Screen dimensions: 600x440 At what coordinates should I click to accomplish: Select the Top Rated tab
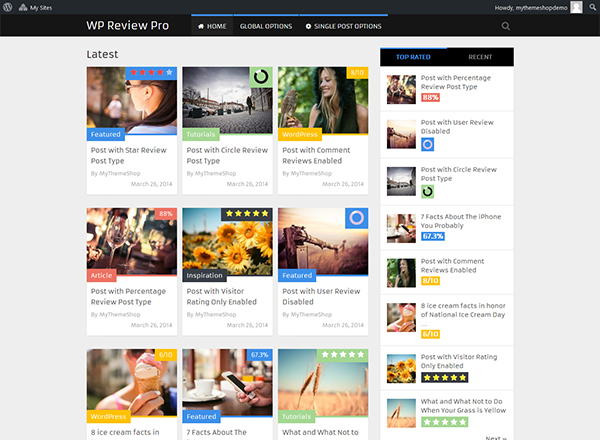(413, 57)
